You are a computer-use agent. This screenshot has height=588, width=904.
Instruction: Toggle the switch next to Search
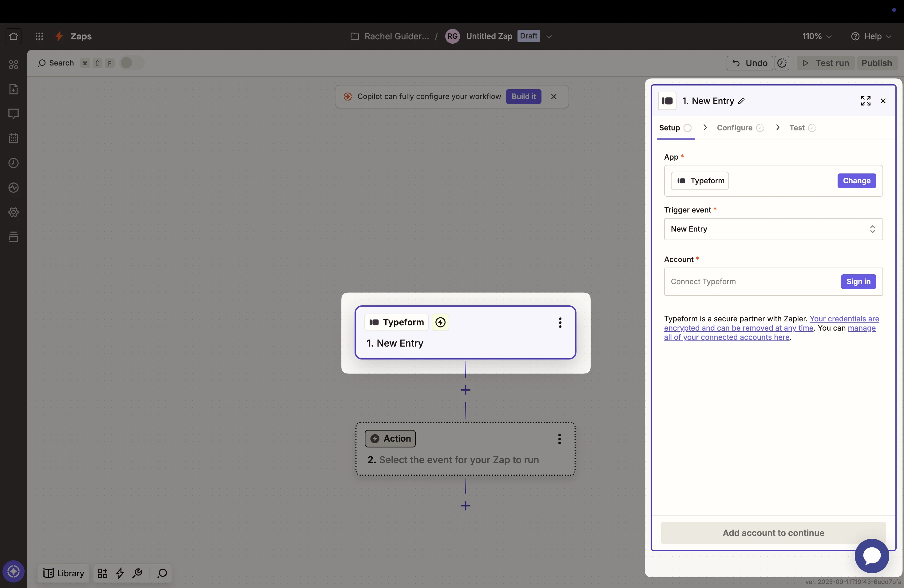[132, 63]
